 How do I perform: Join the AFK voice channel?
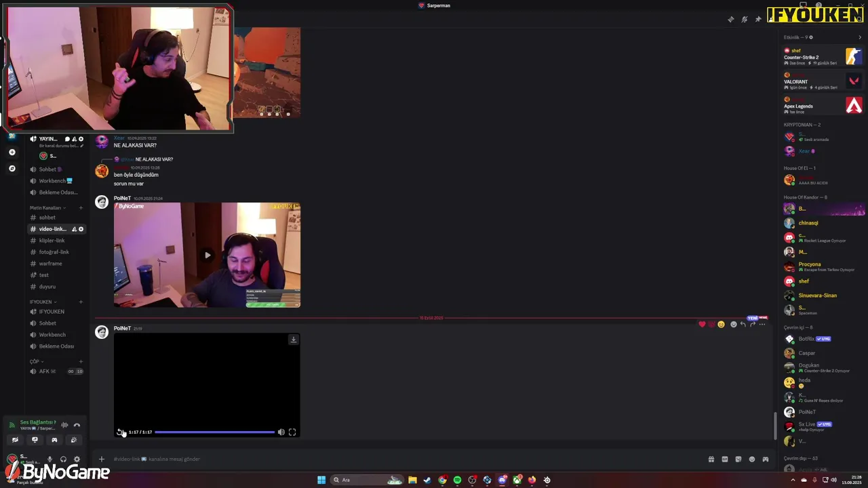[x=56, y=371]
